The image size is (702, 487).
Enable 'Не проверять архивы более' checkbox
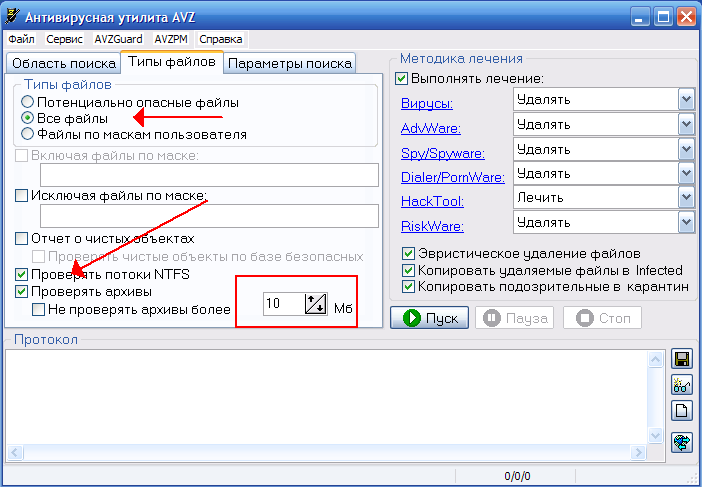point(39,309)
